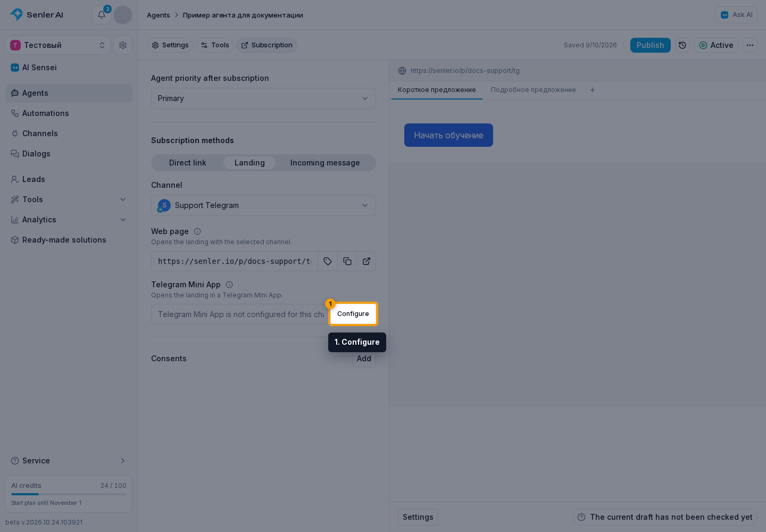Screen dimensions: 766x532
Task: Expand the Tools sidebar group
Action: [x=69, y=199]
